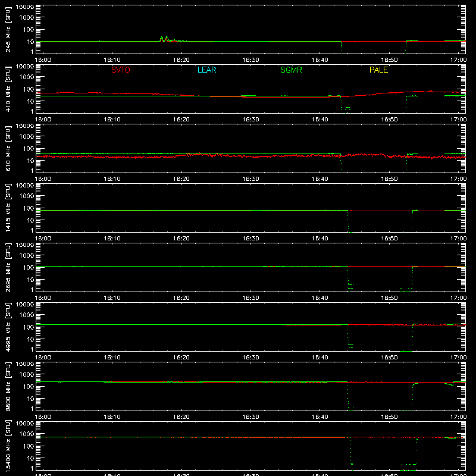Click the 16:40 tick label below 610 MHz panel
The width and height of the screenshot is (476, 476).
320,179
